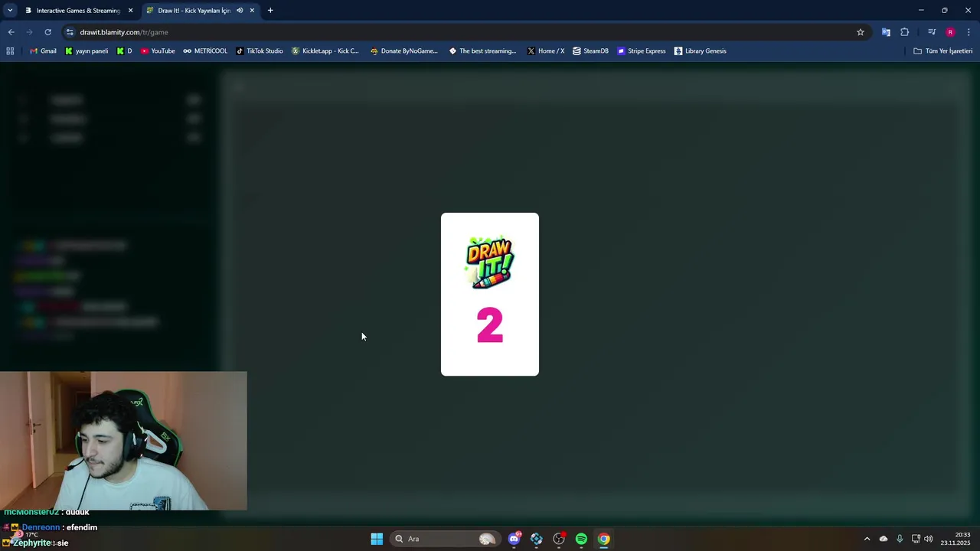
Task: Switch to the Interactive Games & Streaming tab
Action: [x=78, y=11]
